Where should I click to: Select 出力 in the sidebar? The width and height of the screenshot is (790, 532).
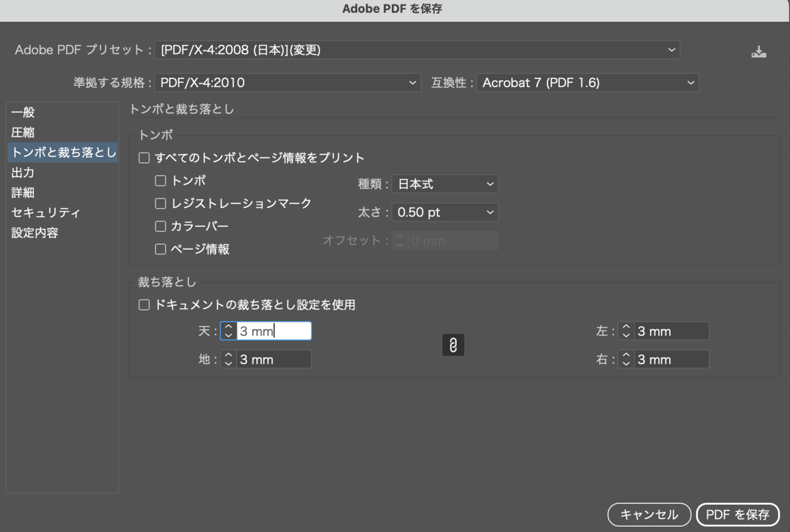coord(62,173)
